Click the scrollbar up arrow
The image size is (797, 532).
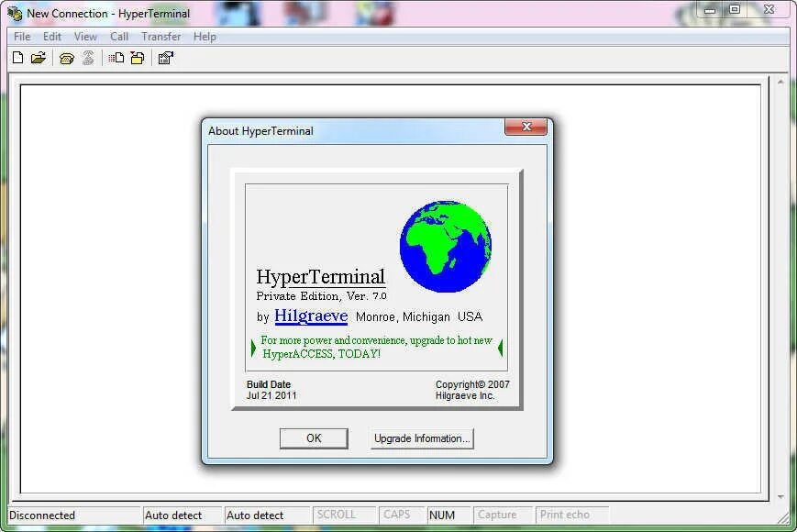pyautogui.click(x=780, y=82)
